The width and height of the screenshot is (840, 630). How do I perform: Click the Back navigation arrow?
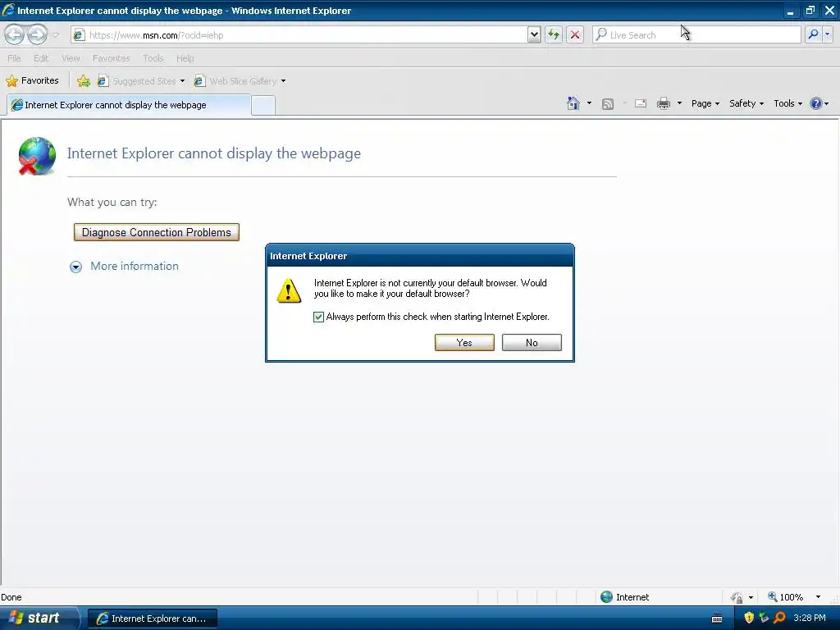click(15, 34)
